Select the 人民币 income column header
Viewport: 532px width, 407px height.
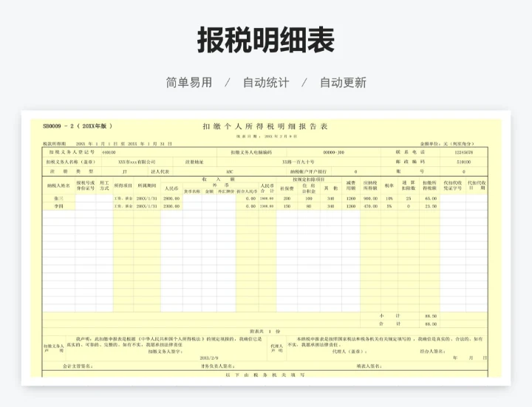point(171,188)
